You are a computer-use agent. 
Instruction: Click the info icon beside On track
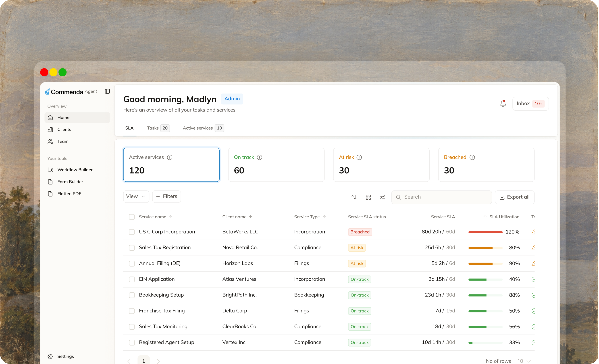259,157
